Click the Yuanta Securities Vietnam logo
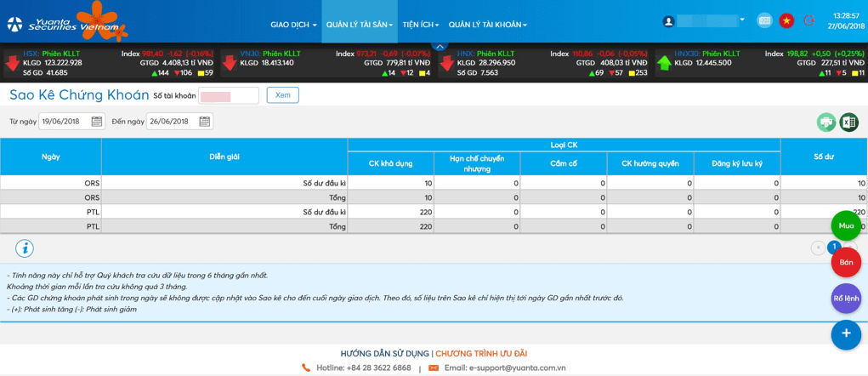The height and width of the screenshot is (376, 868). coord(64,21)
